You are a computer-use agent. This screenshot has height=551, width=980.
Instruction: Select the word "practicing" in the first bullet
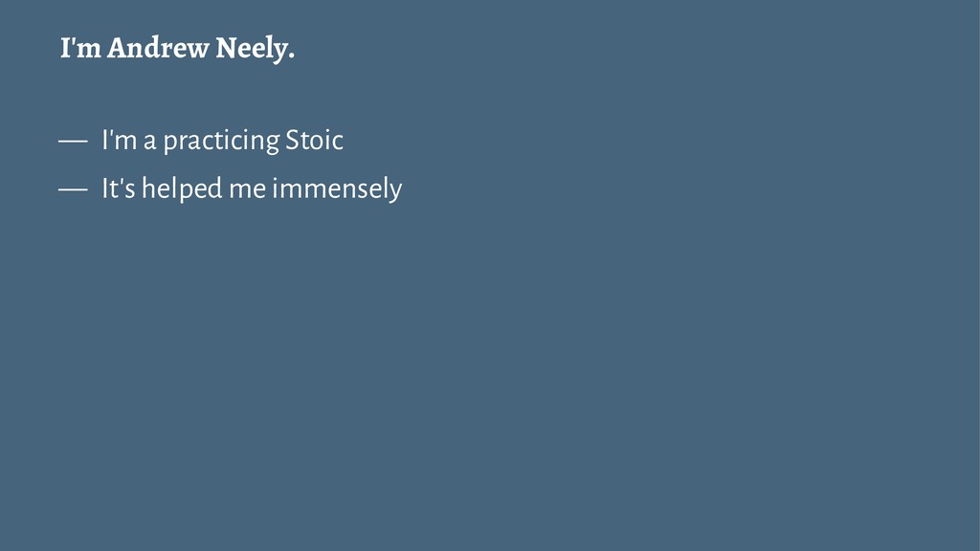pos(221,142)
